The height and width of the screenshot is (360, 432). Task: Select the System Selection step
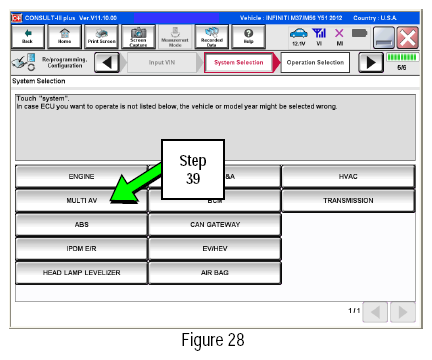(x=239, y=62)
